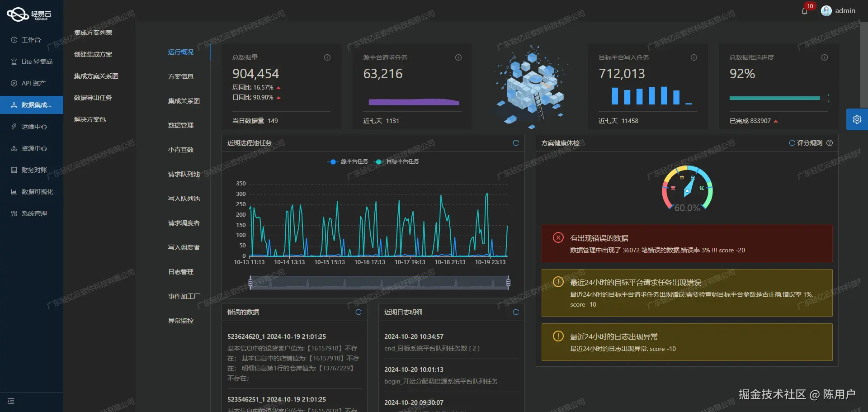Click the refresh icon before 评分规则
Image resolution: width=868 pixels, height=412 pixels.
792,143
